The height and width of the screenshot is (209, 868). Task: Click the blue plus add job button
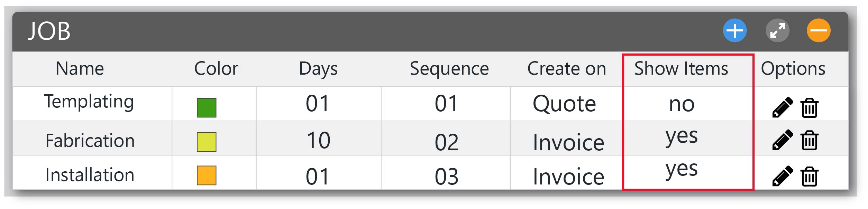[734, 30]
